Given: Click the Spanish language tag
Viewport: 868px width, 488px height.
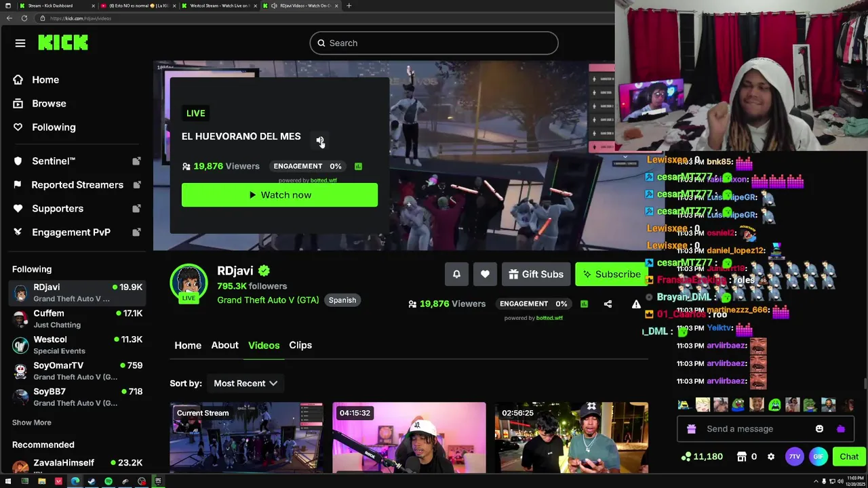Looking at the screenshot, I should (x=342, y=300).
